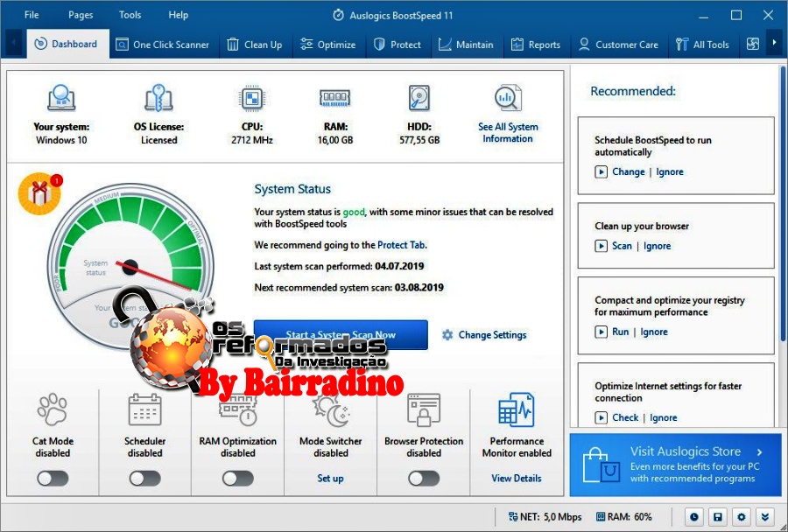Image resolution: width=788 pixels, height=532 pixels.
Task: Click the Cat Mode paw icon
Action: tap(53, 409)
